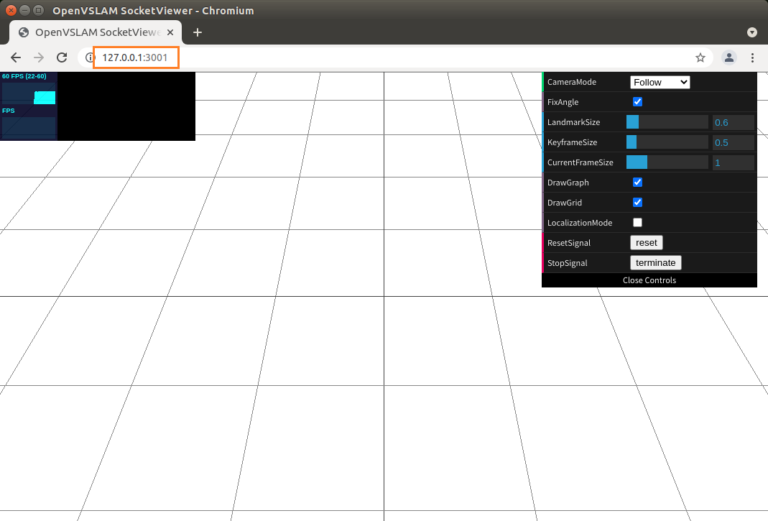This screenshot has width=768, height=521.
Task: Close the OpenVSLAM SocketViewer tab
Action: [x=171, y=32]
